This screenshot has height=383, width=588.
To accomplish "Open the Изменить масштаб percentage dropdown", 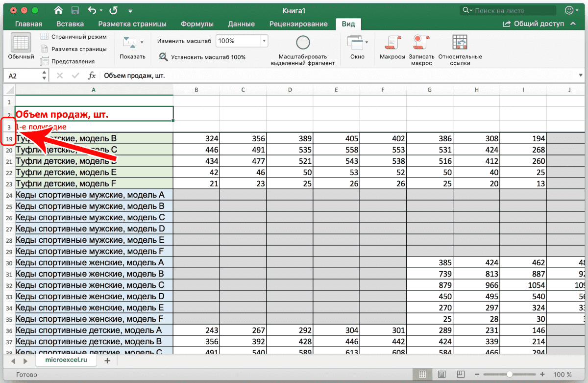I will [x=263, y=41].
